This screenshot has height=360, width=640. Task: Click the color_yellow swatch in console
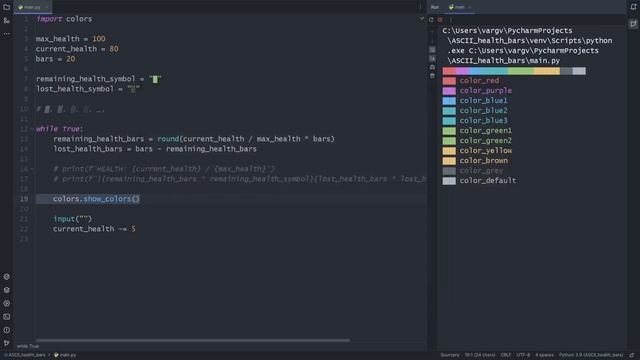point(449,151)
